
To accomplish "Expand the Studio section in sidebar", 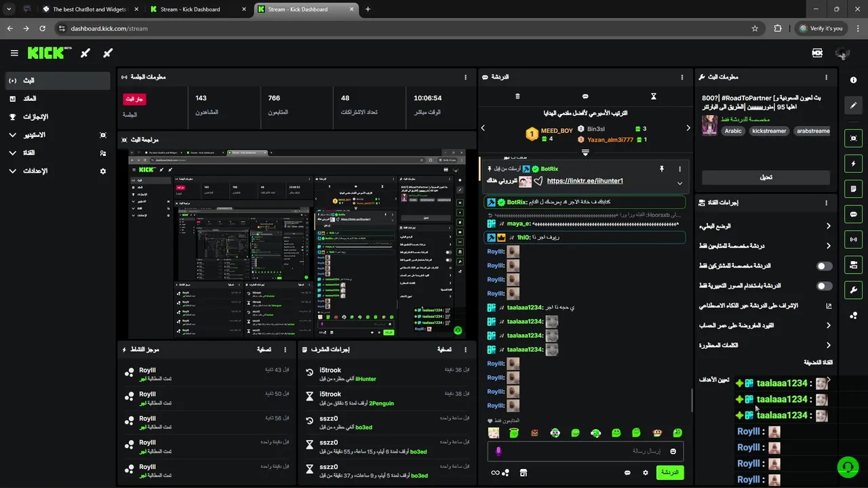I will coord(12,135).
